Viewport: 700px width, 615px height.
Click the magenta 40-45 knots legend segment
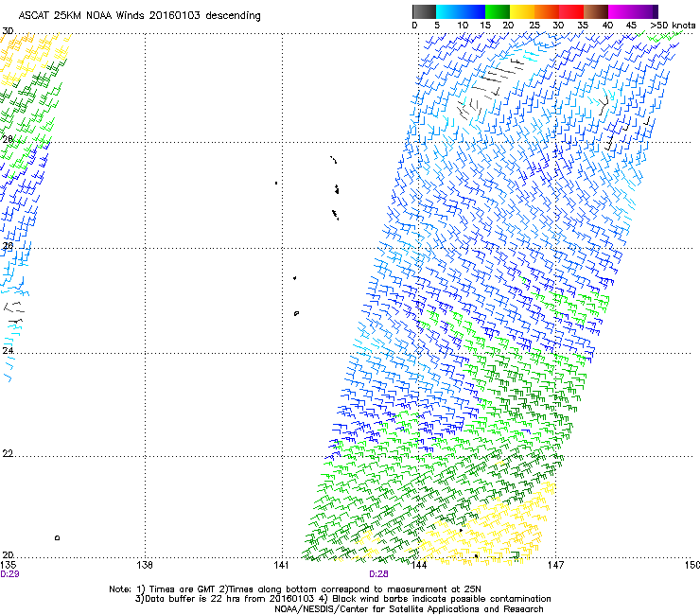pos(621,11)
